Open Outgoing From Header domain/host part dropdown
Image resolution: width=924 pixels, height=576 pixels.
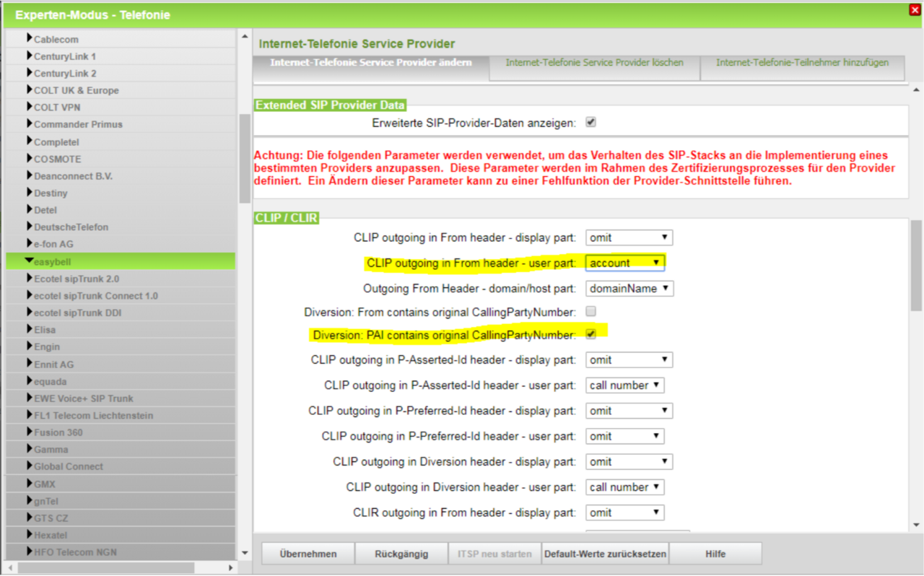pyautogui.click(x=629, y=288)
